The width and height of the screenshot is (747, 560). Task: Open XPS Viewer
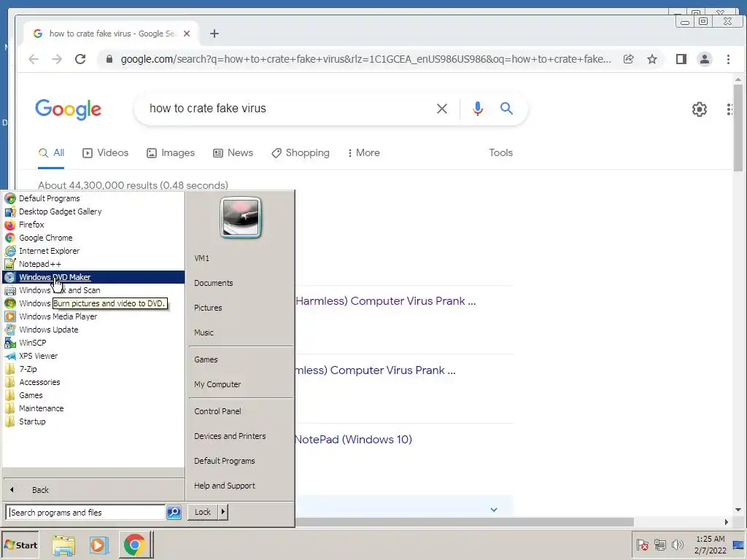(x=38, y=356)
